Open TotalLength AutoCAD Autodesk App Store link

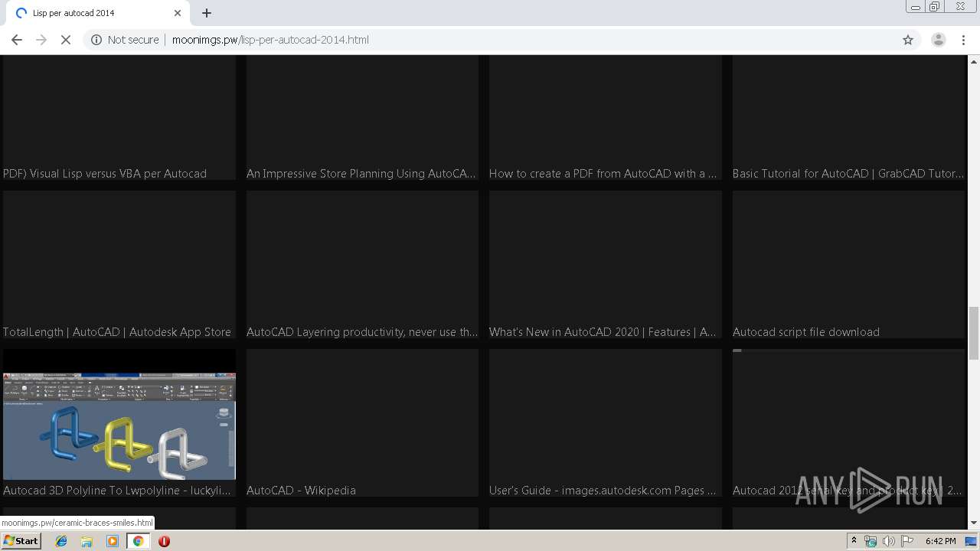(x=117, y=332)
